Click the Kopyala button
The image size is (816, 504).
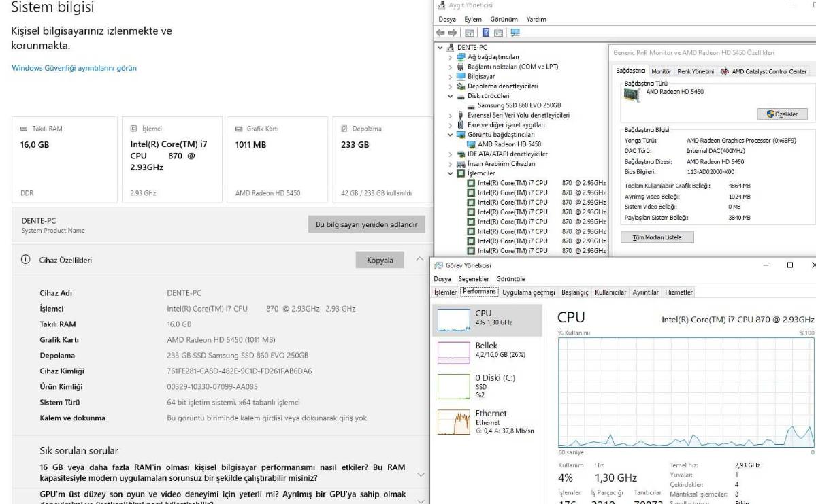[380, 260]
